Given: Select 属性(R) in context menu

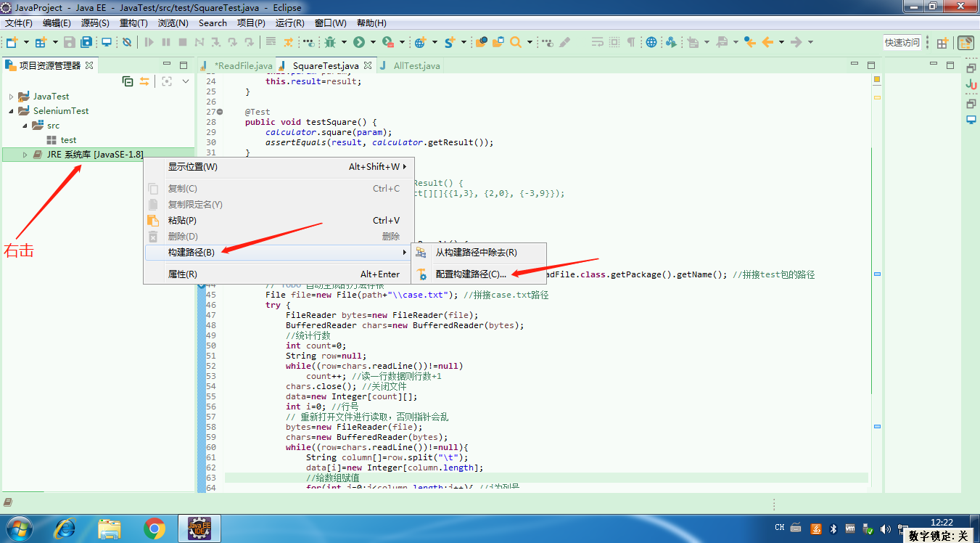Looking at the screenshot, I should coord(278,274).
